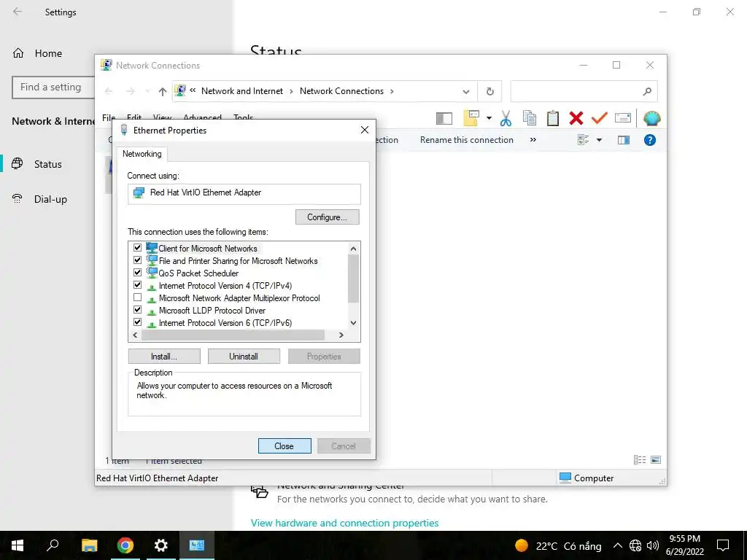Close the Ethernet Properties dialog X
The height and width of the screenshot is (560, 747).
[365, 130]
